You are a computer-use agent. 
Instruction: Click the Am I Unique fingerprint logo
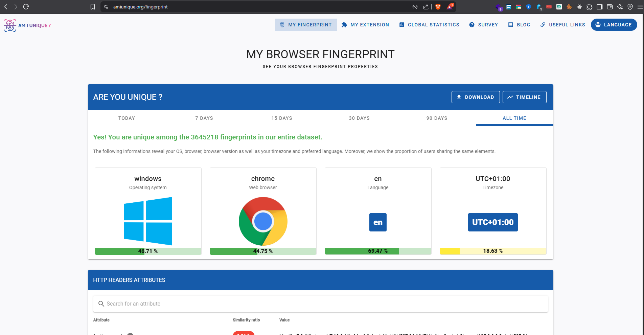click(x=10, y=25)
